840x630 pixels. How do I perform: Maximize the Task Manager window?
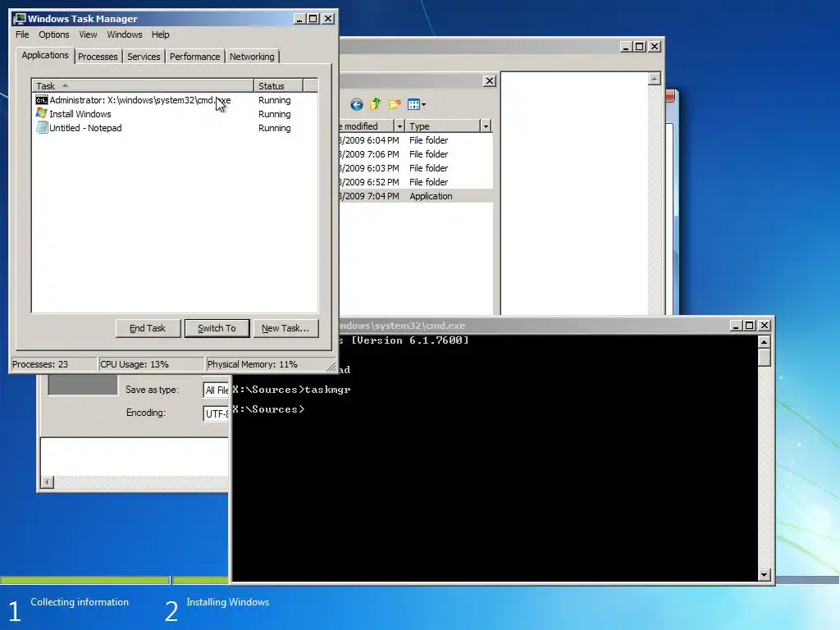[x=313, y=19]
